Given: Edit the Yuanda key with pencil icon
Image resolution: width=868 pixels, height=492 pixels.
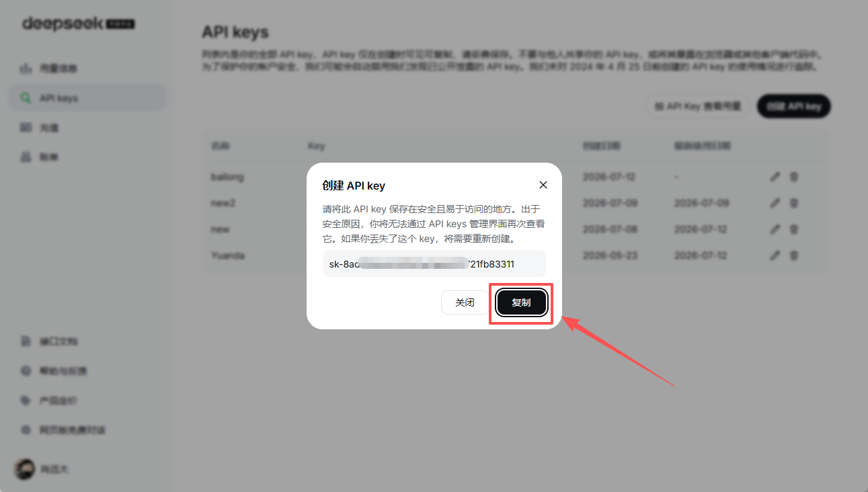Looking at the screenshot, I should pos(775,255).
